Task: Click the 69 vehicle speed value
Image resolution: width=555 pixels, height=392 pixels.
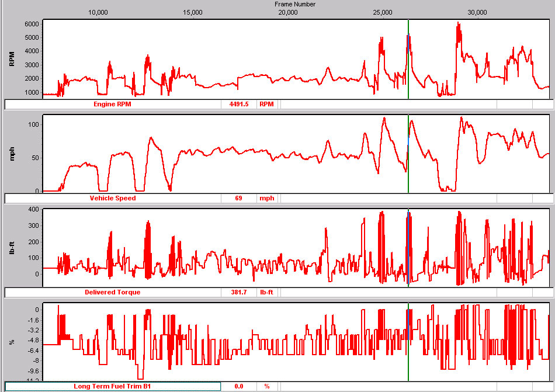Action: point(238,198)
